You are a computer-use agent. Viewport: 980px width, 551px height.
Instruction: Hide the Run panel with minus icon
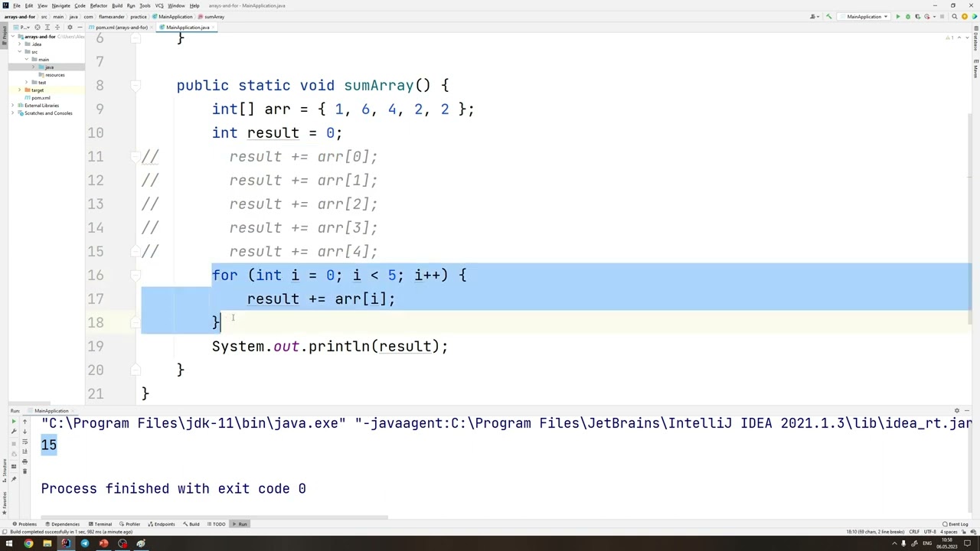(x=967, y=411)
